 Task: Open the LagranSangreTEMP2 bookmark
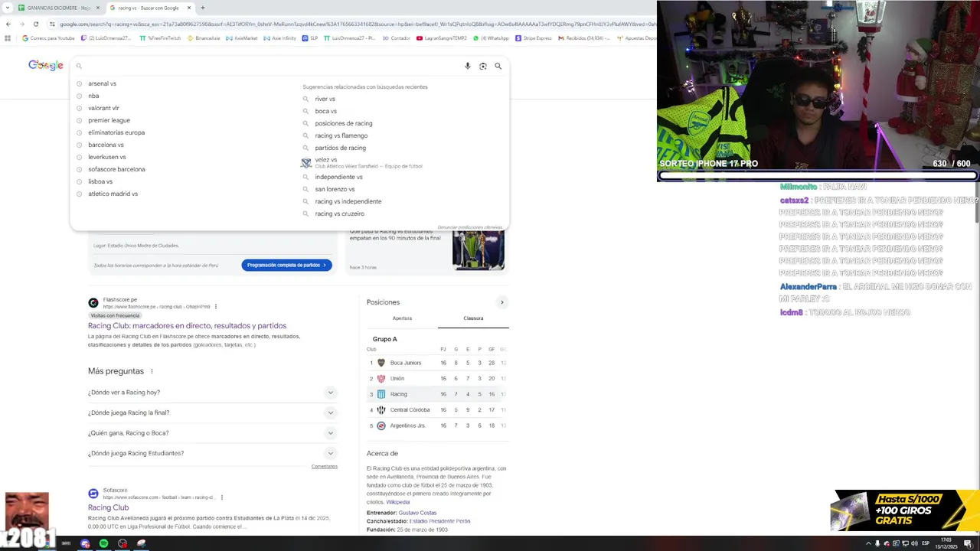click(442, 37)
